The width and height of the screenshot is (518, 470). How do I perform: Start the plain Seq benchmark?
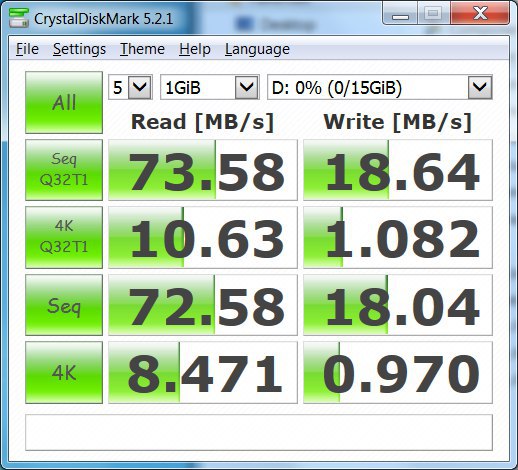tap(64, 305)
